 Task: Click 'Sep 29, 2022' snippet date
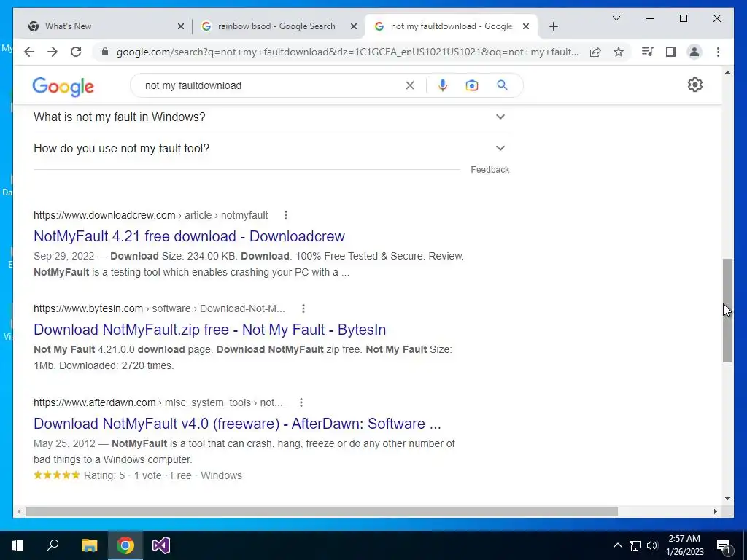click(64, 256)
